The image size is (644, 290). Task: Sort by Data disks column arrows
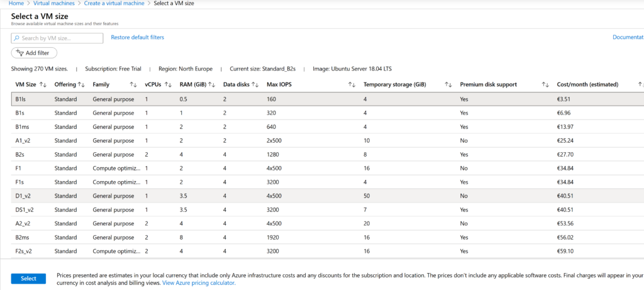(x=255, y=85)
